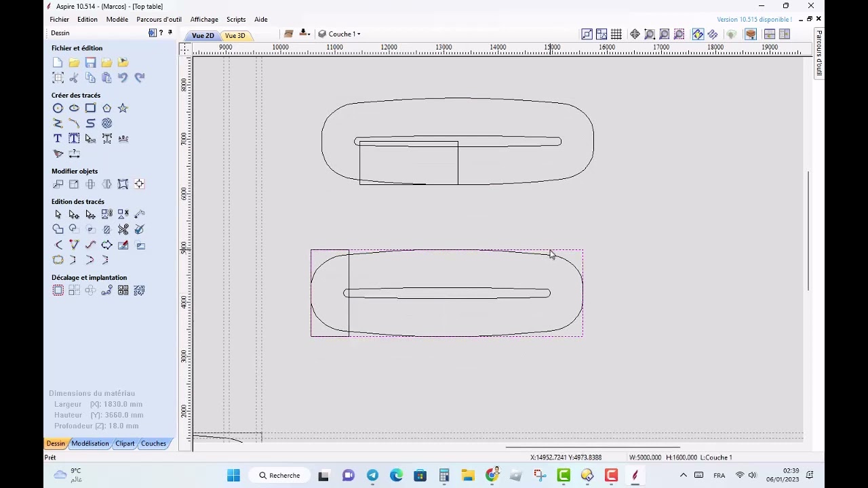
Task: Activate the Node Editing tool
Action: click(74, 214)
